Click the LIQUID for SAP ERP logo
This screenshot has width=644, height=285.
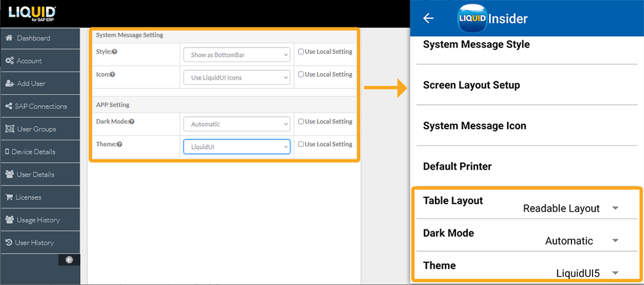point(31,13)
